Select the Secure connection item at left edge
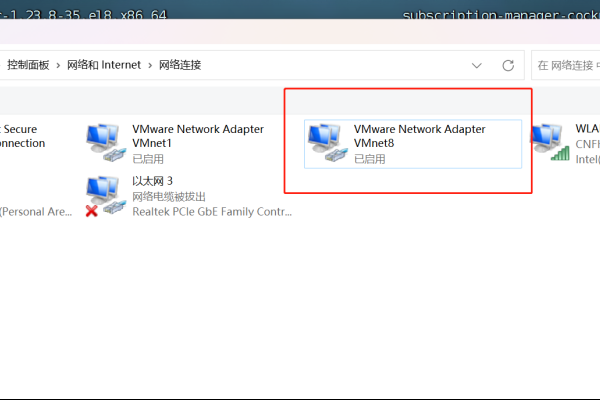Screen dimensions: 600x400 pyautogui.click(x=23, y=136)
